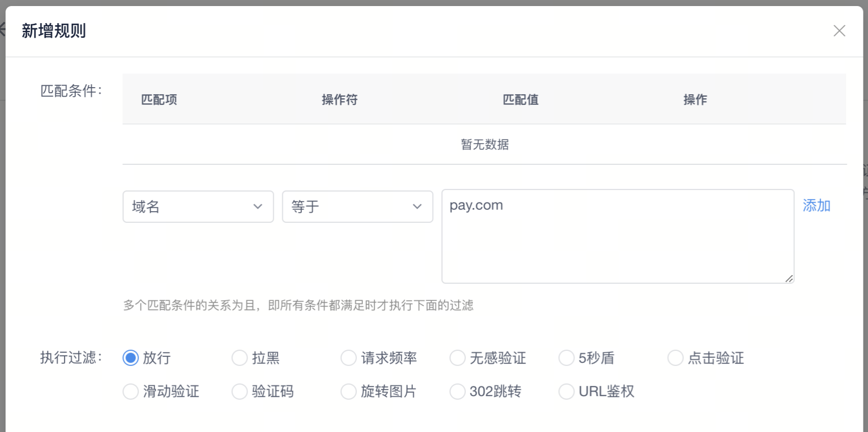Select the 拉黑 radio option

coord(240,358)
